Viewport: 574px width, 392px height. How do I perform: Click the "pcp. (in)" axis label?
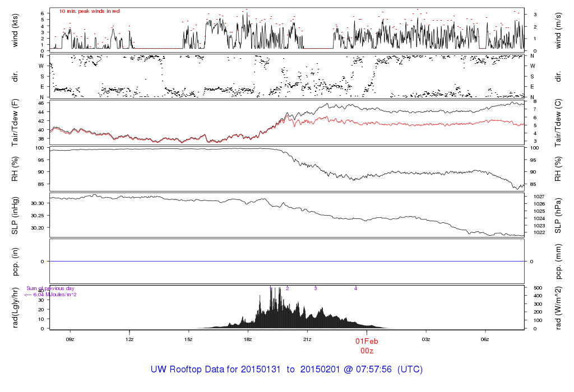[x=15, y=262]
